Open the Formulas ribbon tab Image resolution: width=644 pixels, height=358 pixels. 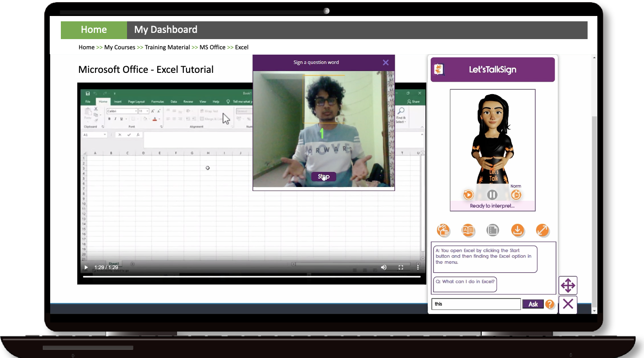[x=157, y=102]
